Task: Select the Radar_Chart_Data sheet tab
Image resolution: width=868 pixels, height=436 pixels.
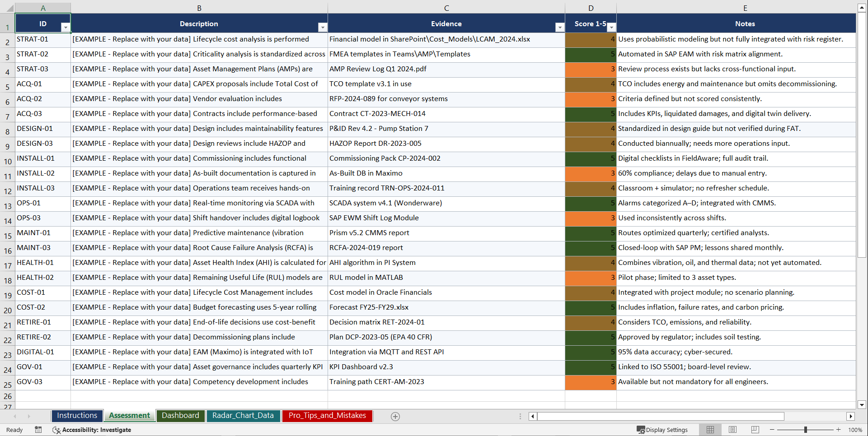Action: coord(243,416)
